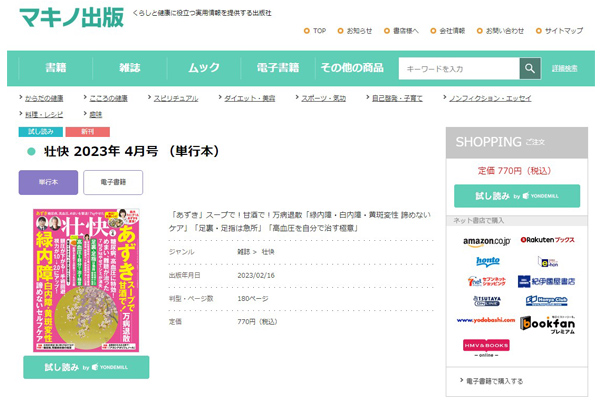
Task: Open the 書籍 navigation menu
Action: 57,68
